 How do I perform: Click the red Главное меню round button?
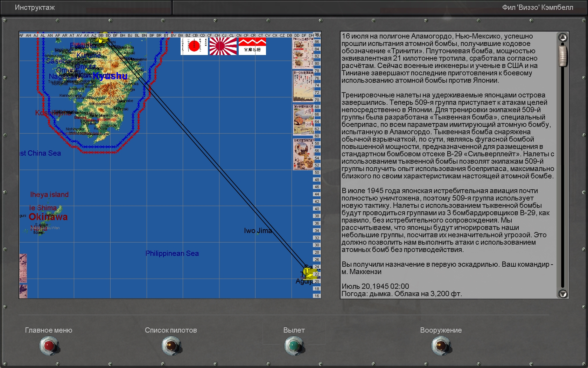49,346
